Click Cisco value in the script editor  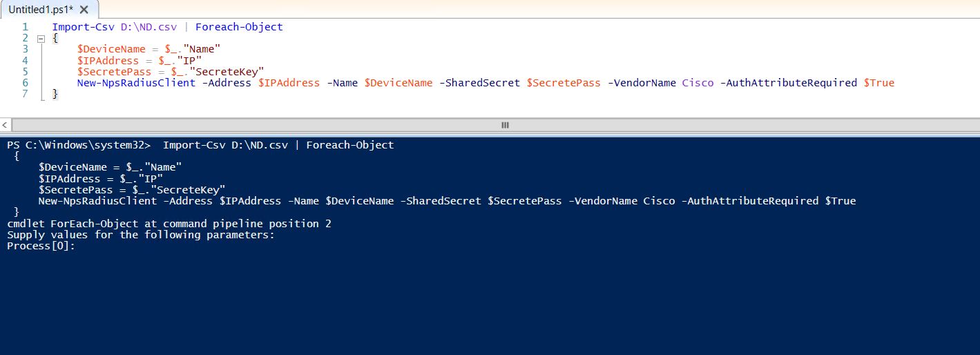pyautogui.click(x=698, y=83)
